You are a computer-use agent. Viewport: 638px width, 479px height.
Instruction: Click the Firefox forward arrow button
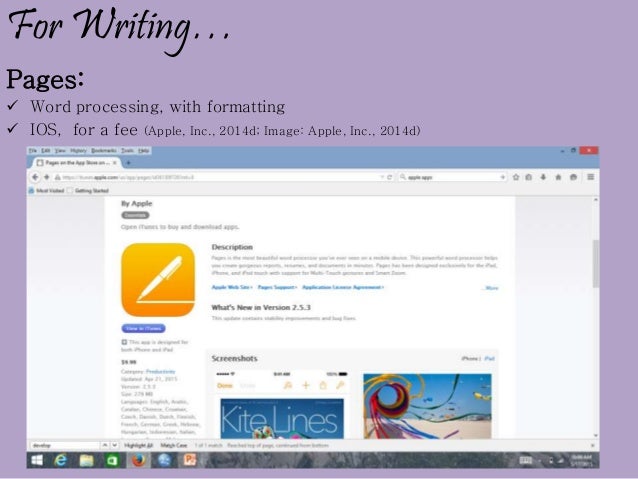(x=46, y=177)
